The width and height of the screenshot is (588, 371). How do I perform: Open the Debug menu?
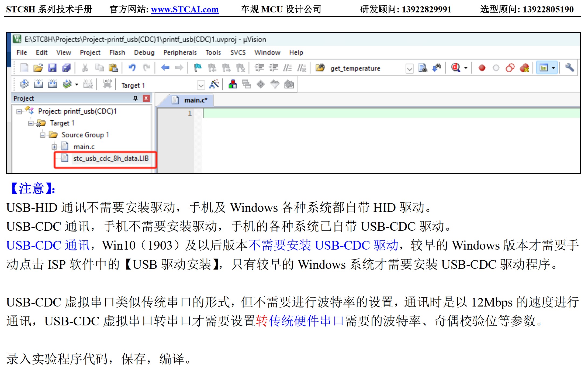144,52
